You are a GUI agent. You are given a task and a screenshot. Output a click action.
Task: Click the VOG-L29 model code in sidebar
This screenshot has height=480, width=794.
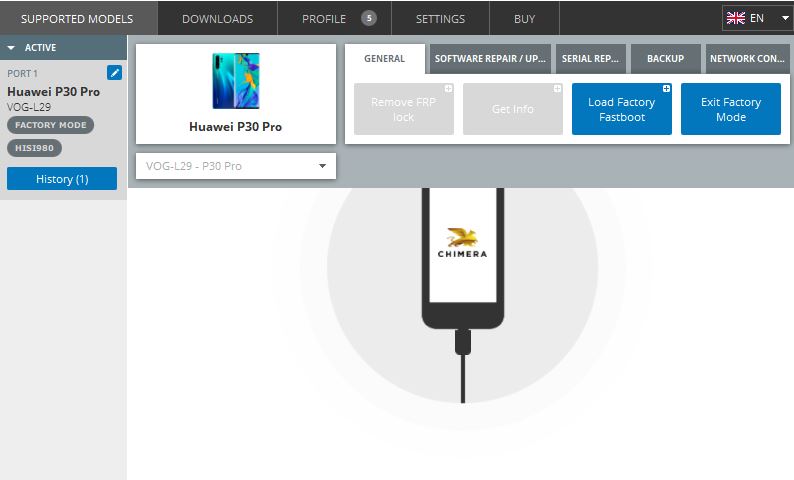pos(29,107)
